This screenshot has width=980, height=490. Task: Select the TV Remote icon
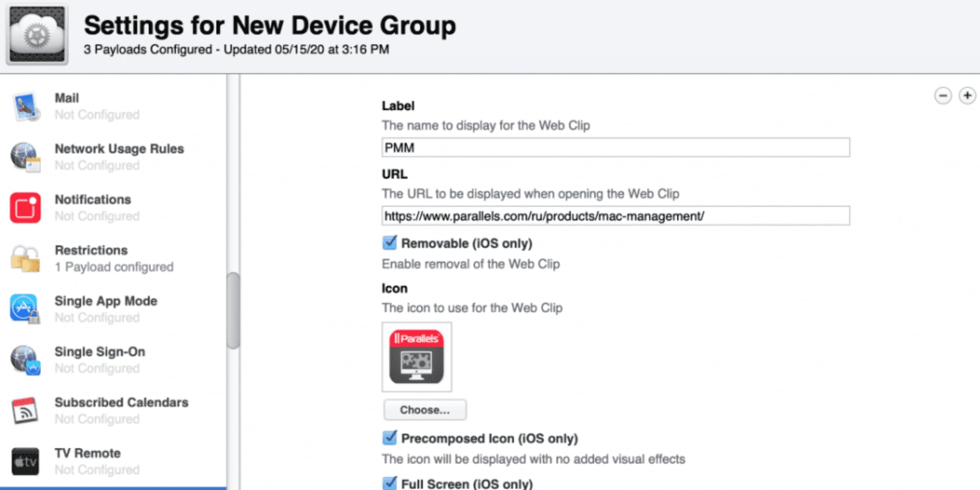pos(25,461)
